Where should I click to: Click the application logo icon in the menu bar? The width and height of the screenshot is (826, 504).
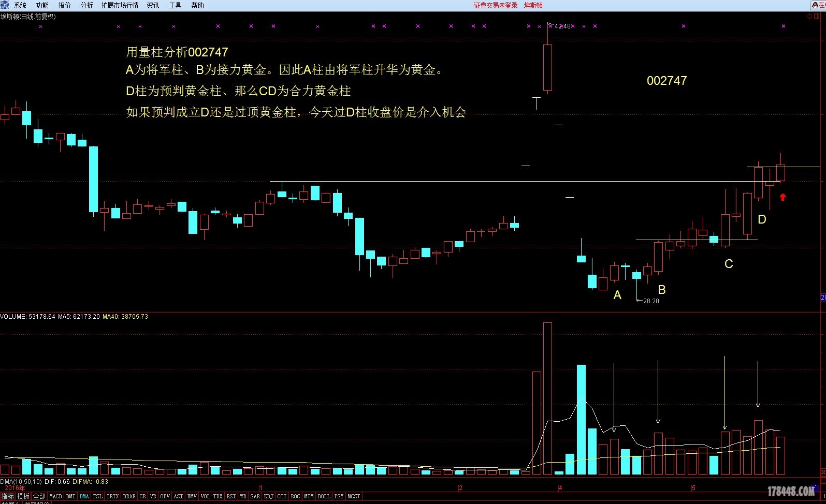pyautogui.click(x=5, y=5)
